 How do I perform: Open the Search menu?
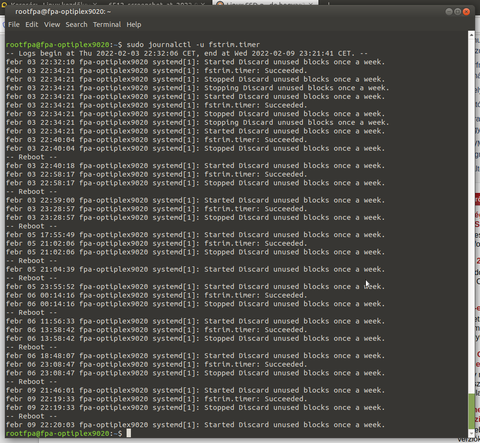76,24
